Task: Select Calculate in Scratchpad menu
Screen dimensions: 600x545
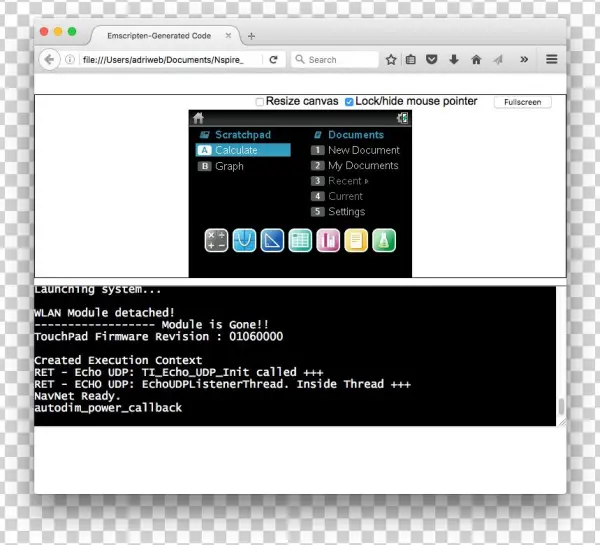Action: (x=236, y=150)
